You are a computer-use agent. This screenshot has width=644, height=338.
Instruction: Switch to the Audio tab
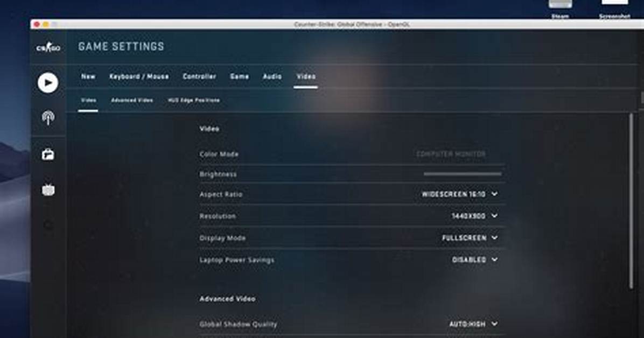(272, 76)
